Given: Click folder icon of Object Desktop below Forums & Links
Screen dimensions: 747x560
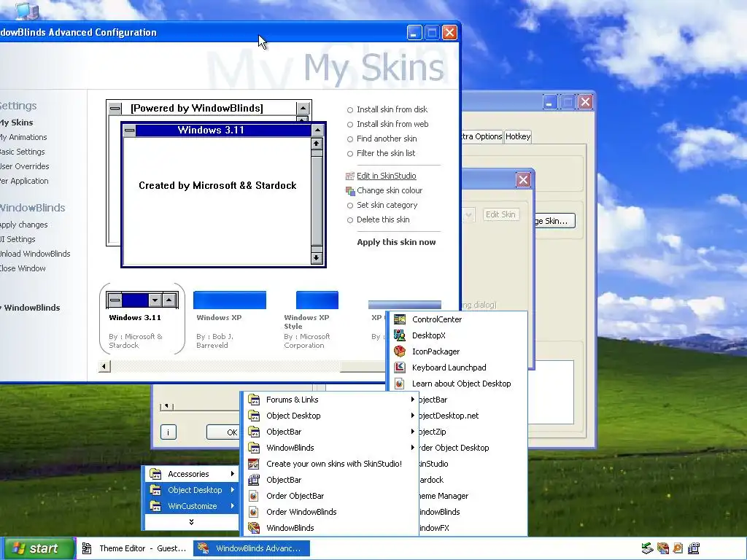Looking at the screenshot, I should [x=253, y=416].
